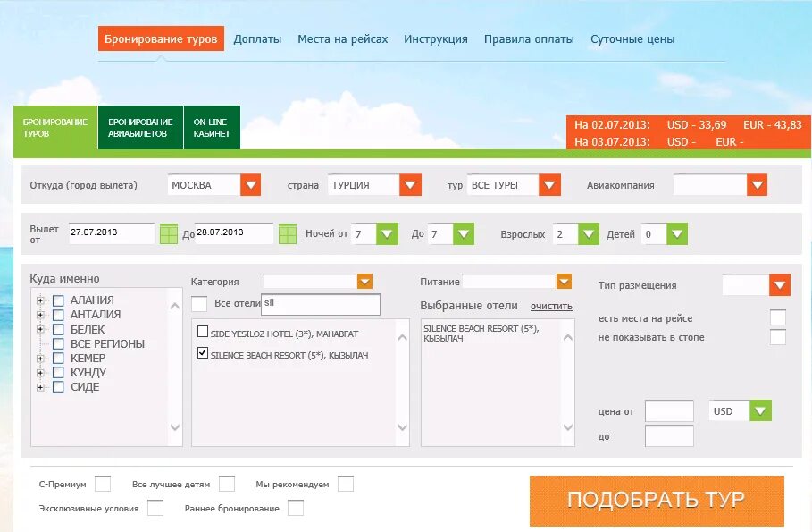Click the ПОДОБРАТЬ ТУР button

click(657, 501)
